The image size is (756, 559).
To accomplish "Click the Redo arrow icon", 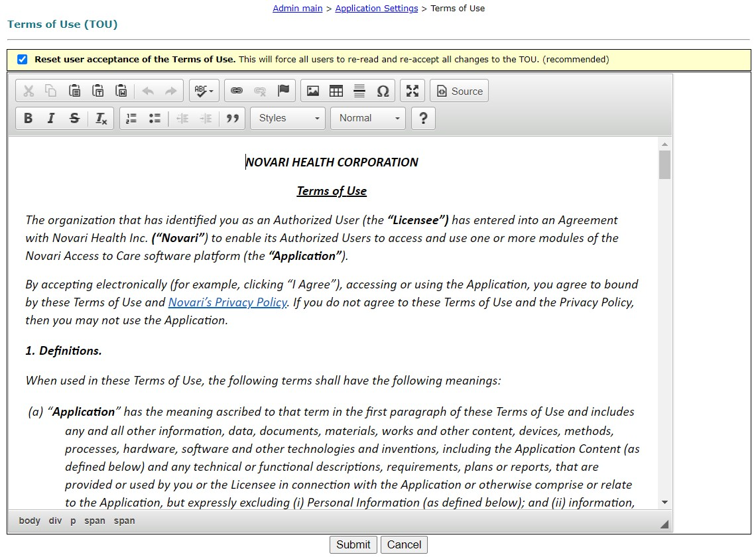I will point(170,91).
